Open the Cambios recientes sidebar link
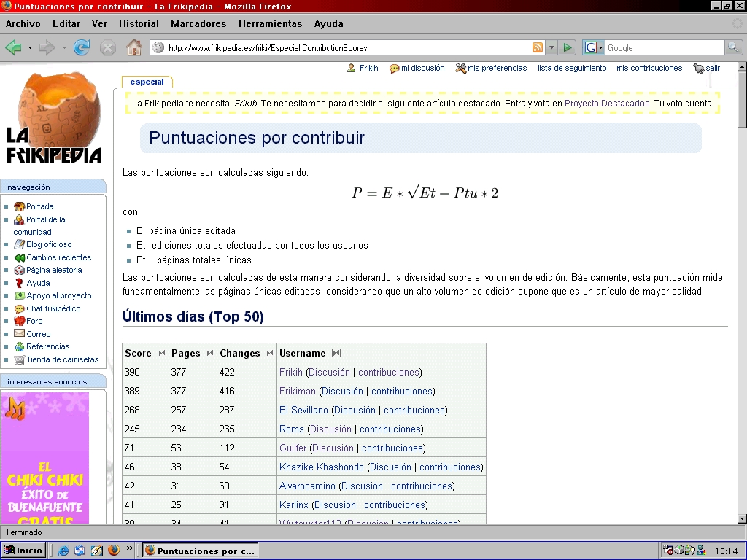Screen dimensions: 747x560 point(58,257)
